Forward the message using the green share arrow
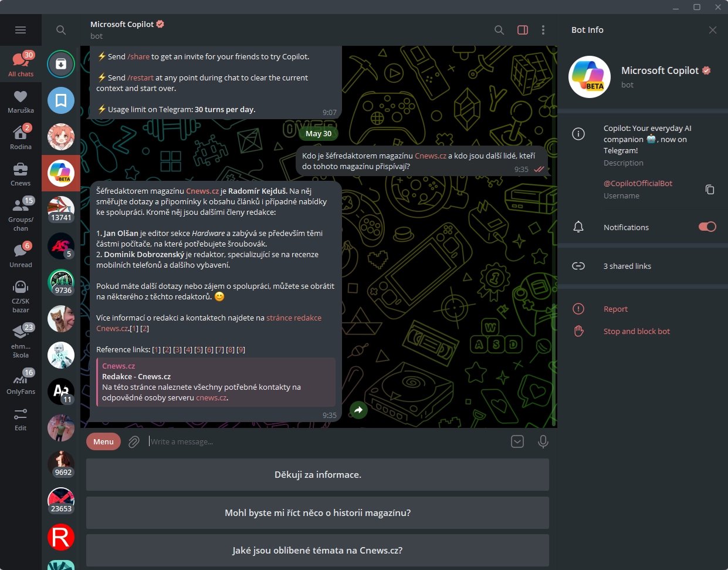728x570 pixels. [358, 410]
